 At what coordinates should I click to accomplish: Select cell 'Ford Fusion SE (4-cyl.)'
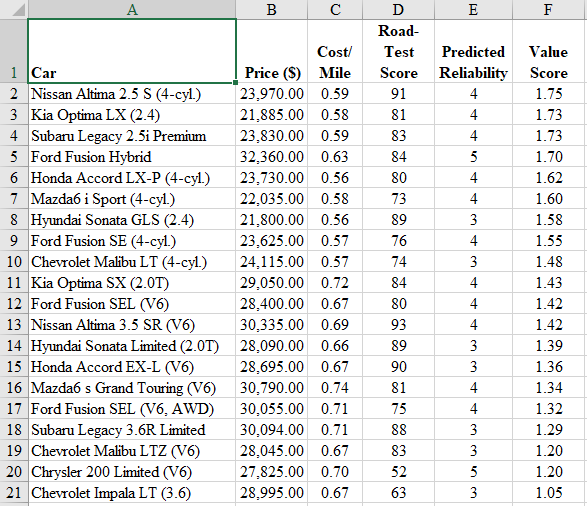tap(132, 241)
